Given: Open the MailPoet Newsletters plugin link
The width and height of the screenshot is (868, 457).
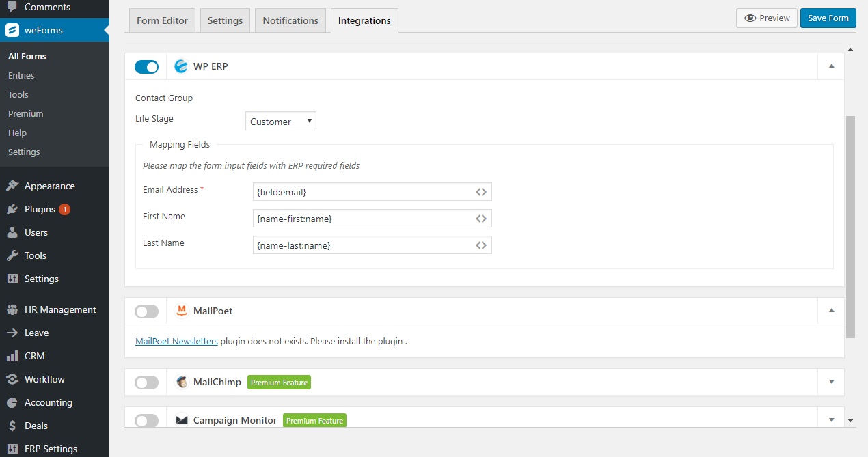Looking at the screenshot, I should [x=176, y=341].
